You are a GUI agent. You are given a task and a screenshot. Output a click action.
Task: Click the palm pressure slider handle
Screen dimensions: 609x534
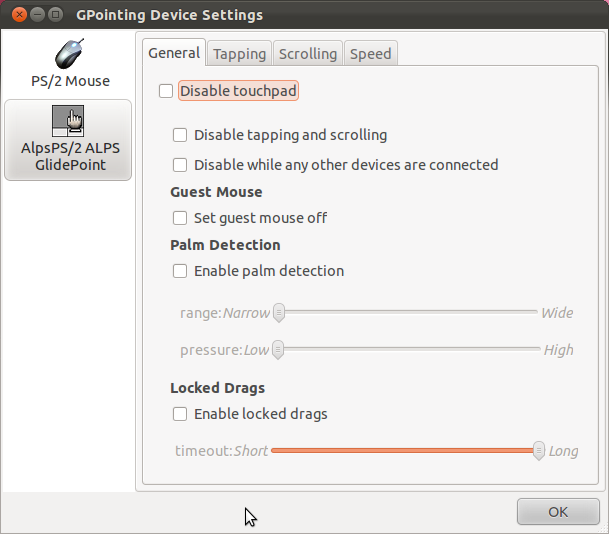(x=278, y=350)
